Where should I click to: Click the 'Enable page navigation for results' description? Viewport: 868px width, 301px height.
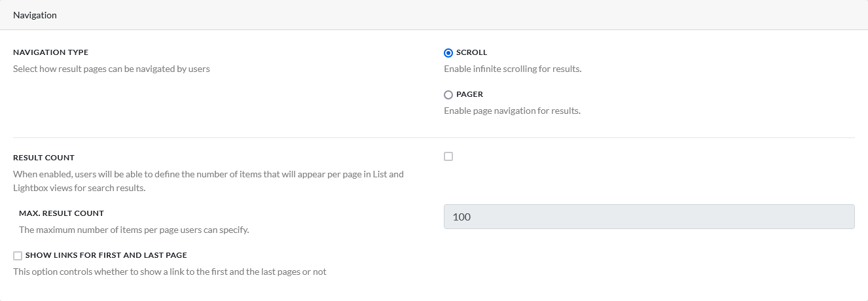point(512,111)
